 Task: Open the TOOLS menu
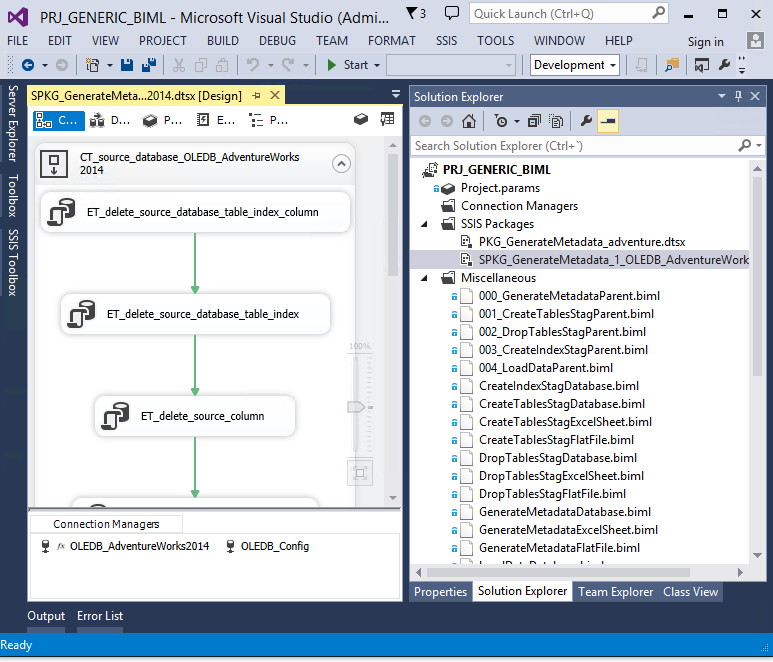[495, 41]
